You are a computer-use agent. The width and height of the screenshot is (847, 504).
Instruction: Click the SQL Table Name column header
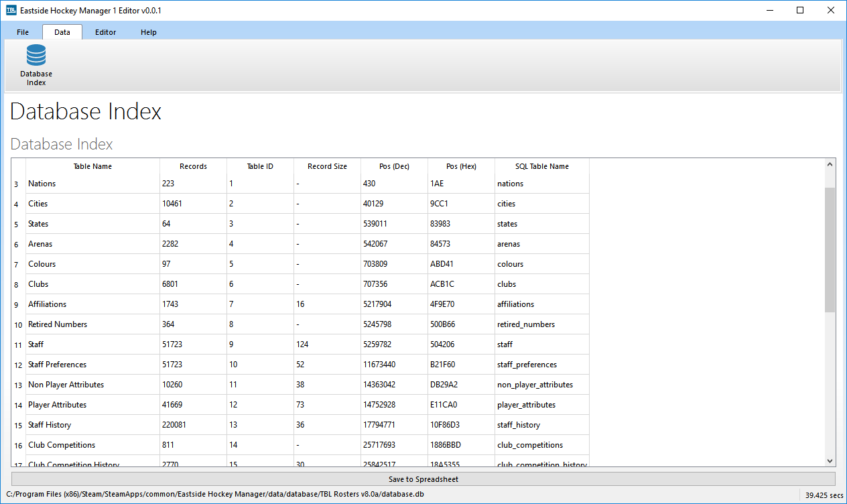tap(541, 166)
